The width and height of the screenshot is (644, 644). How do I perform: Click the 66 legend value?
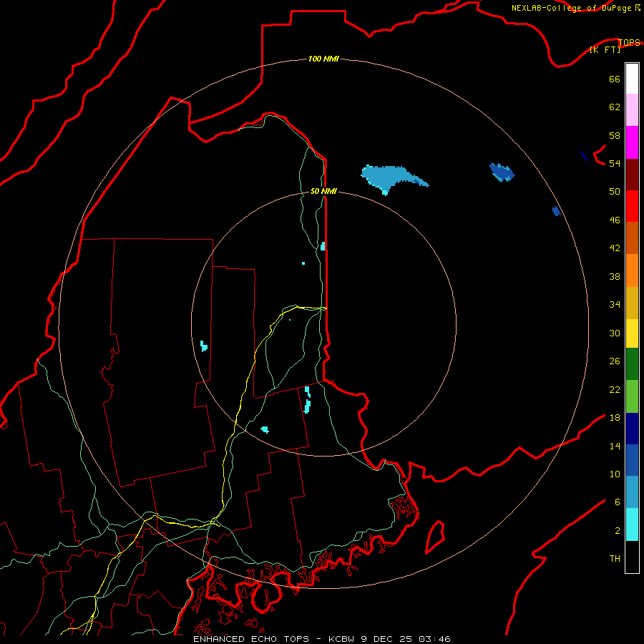[615, 79]
